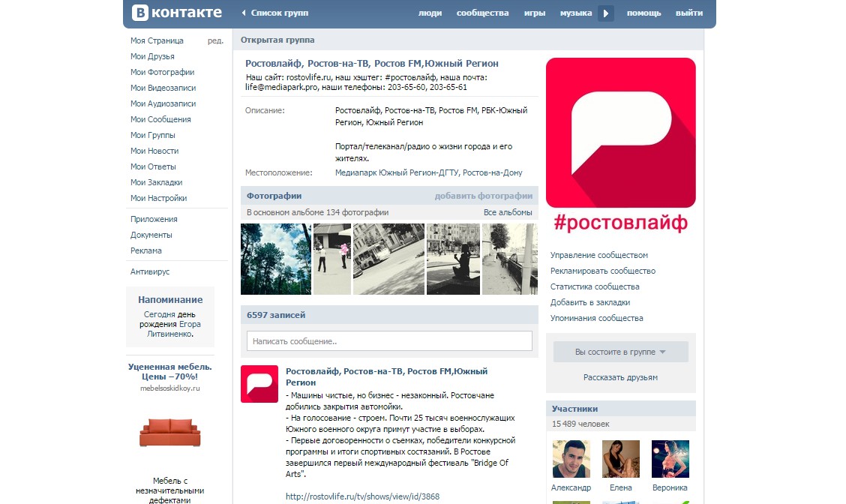
Task: Open 'Мои Группы' in sidebar
Action: (153, 135)
